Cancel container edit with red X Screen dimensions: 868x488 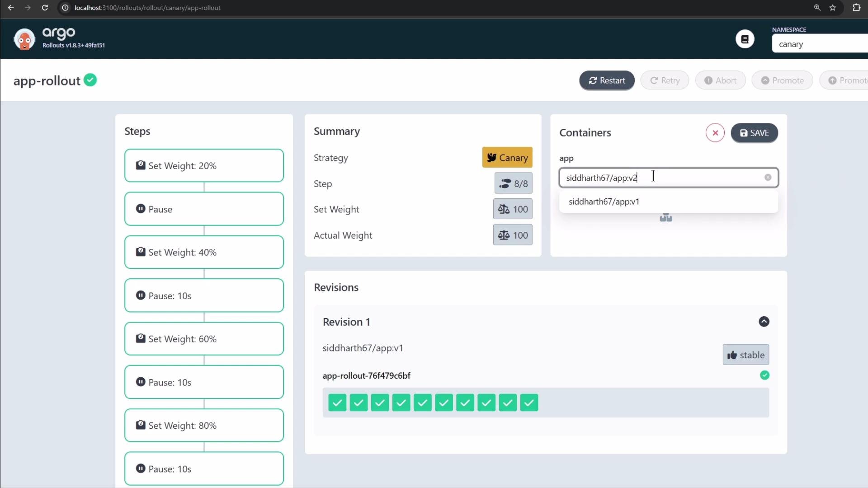coord(715,133)
